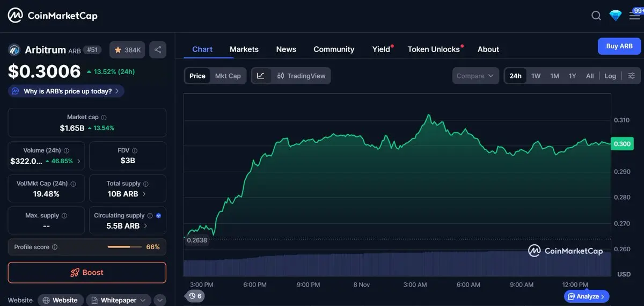Image resolution: width=644 pixels, height=306 pixels.
Task: Click the #51 rank badge
Action: point(93,50)
